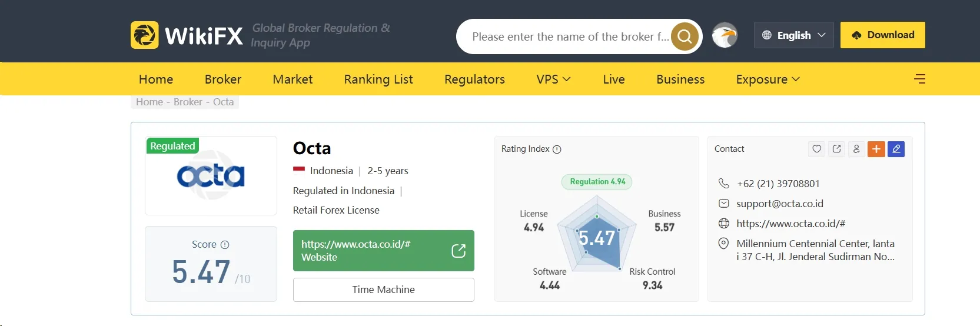Image resolution: width=980 pixels, height=326 pixels.
Task: Open the Ranking List nav item
Action: pos(378,79)
